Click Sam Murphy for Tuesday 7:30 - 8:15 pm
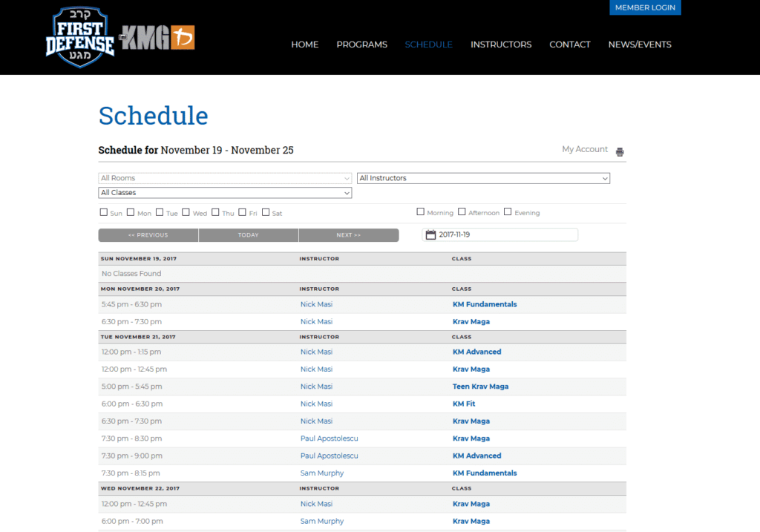 (322, 473)
